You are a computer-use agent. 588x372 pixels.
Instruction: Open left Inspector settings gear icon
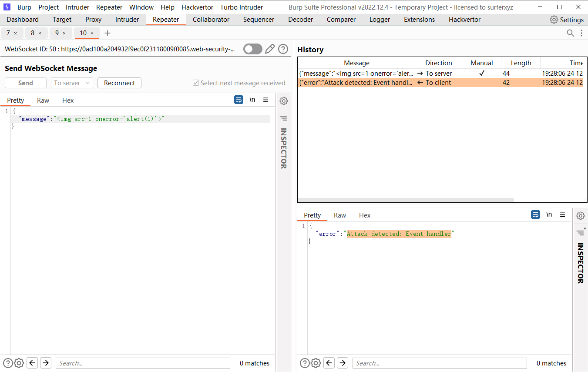tap(283, 101)
